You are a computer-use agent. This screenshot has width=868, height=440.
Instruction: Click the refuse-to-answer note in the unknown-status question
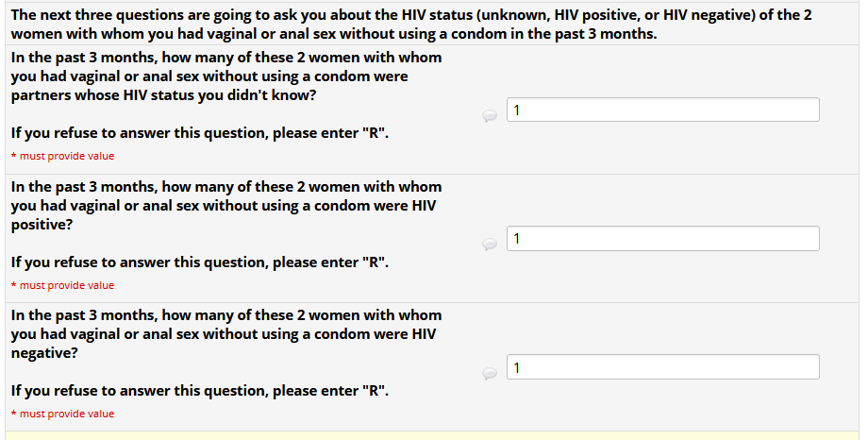tap(199, 133)
